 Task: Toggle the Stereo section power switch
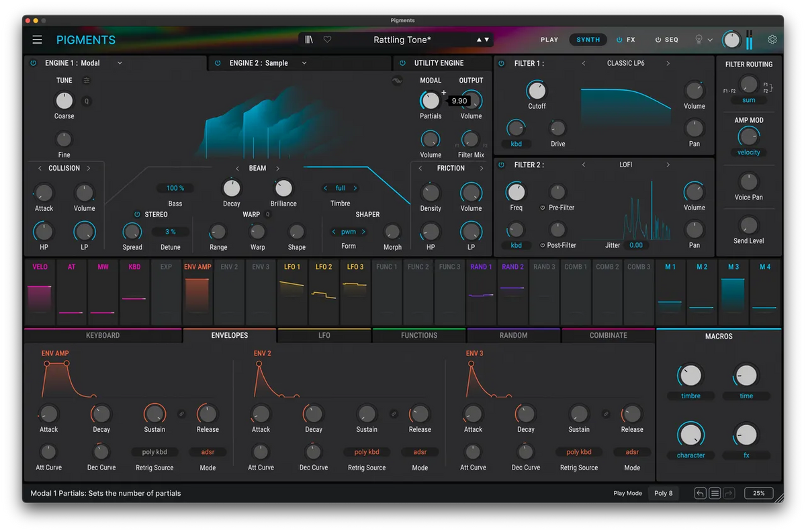[137, 214]
